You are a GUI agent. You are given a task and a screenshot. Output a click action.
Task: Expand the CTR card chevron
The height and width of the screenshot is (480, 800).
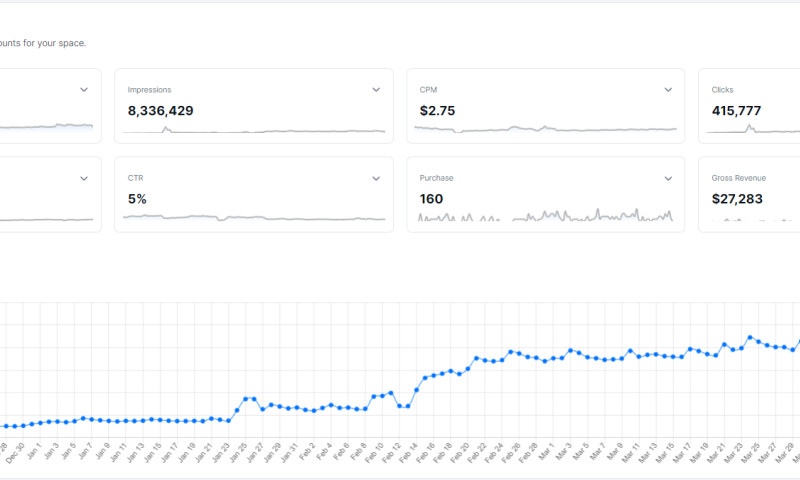tap(376, 178)
